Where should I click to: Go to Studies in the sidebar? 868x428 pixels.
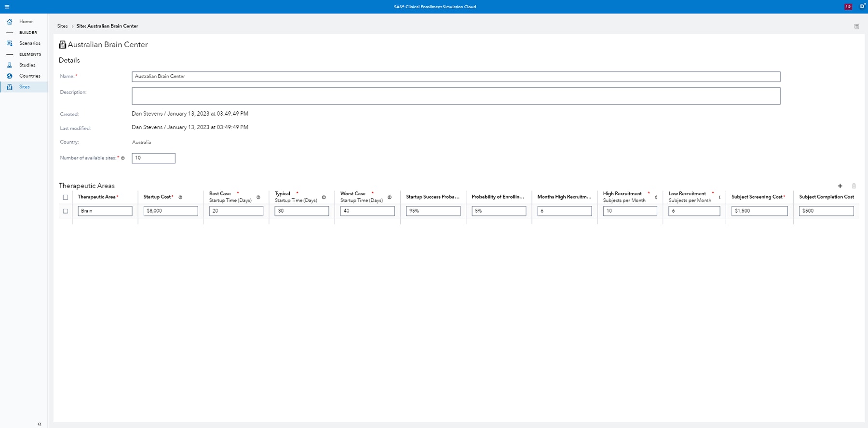coord(27,65)
